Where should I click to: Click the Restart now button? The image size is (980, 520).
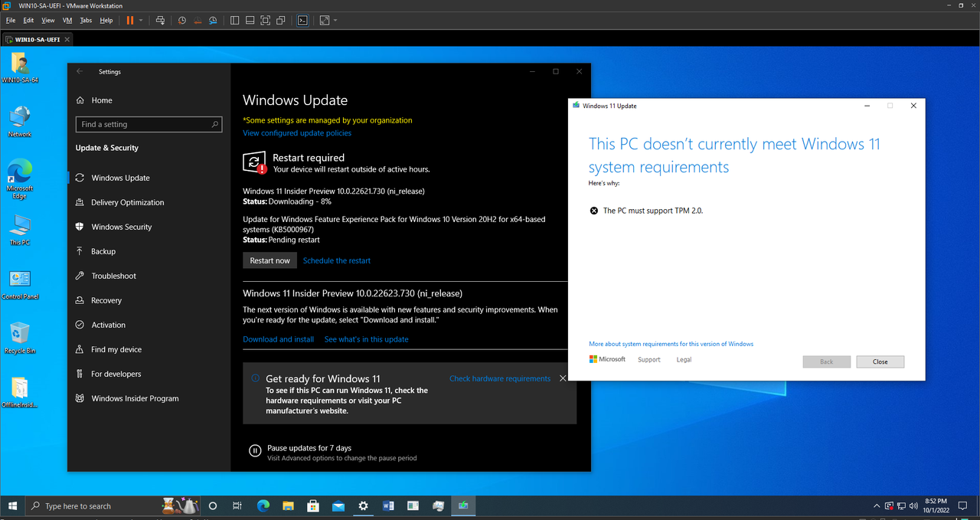pyautogui.click(x=270, y=260)
